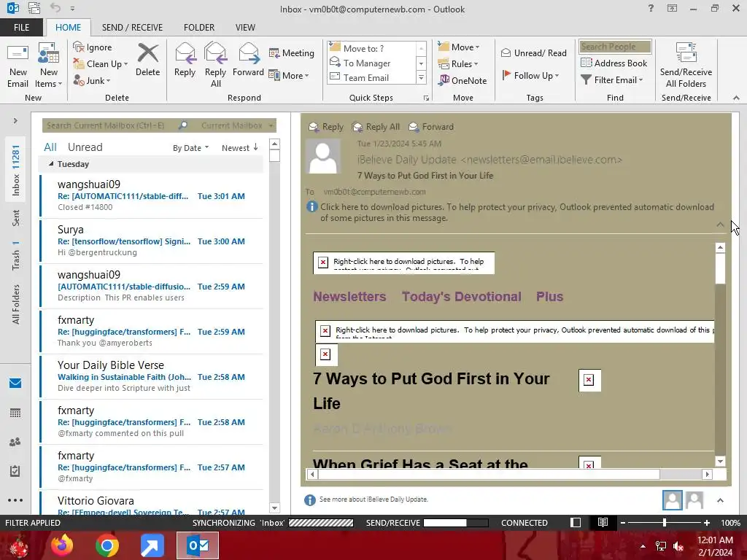
Task: Open the Trash folder
Action: (x=16, y=256)
